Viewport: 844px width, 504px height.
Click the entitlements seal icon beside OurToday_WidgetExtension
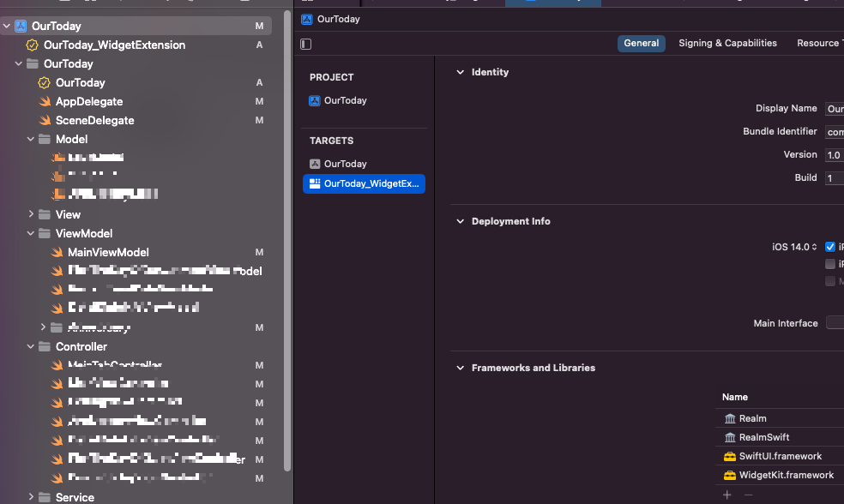33,45
